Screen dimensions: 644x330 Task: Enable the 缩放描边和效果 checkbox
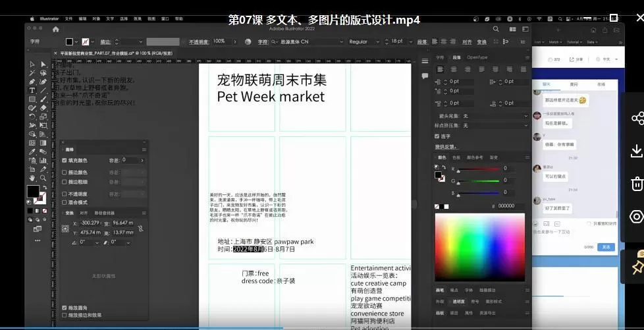(64, 315)
